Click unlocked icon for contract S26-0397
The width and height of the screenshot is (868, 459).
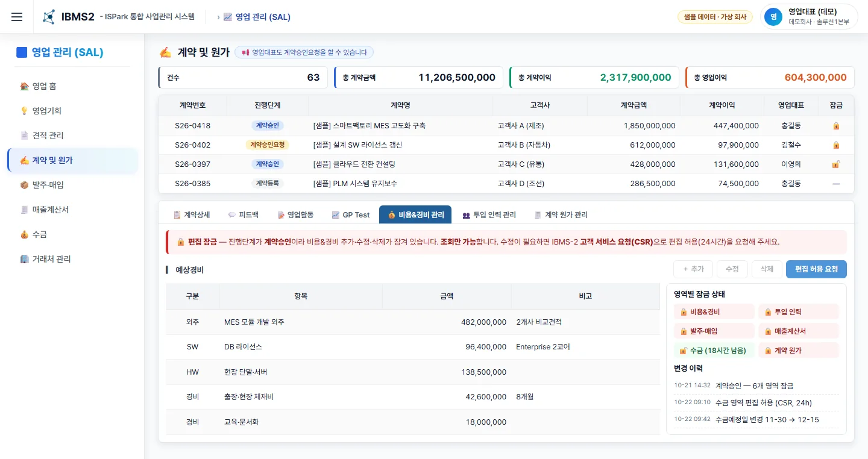coord(836,164)
